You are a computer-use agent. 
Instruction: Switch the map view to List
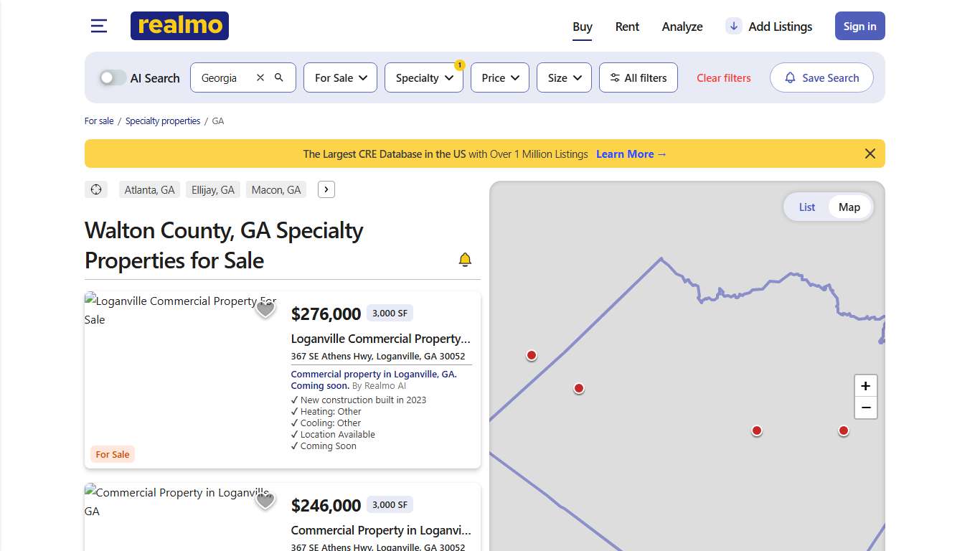click(x=806, y=207)
